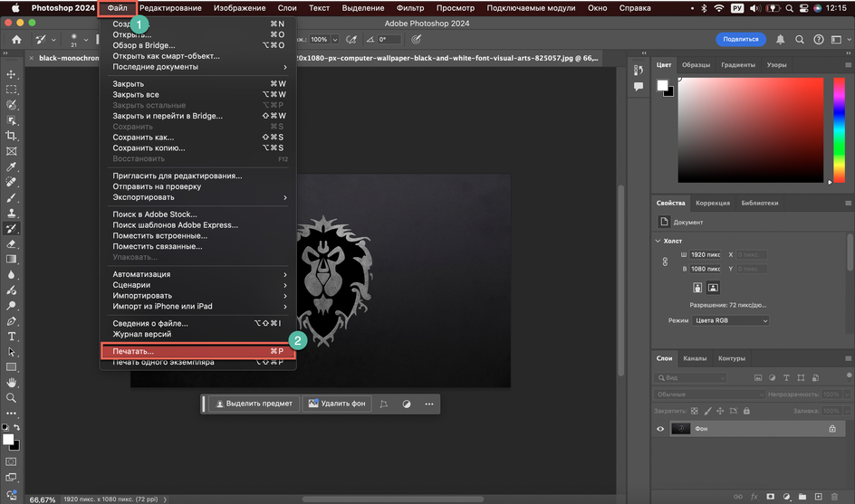Viewport: 855px width, 504px height.
Task: Choose Закрыть все menu entry
Action: [x=199, y=95]
